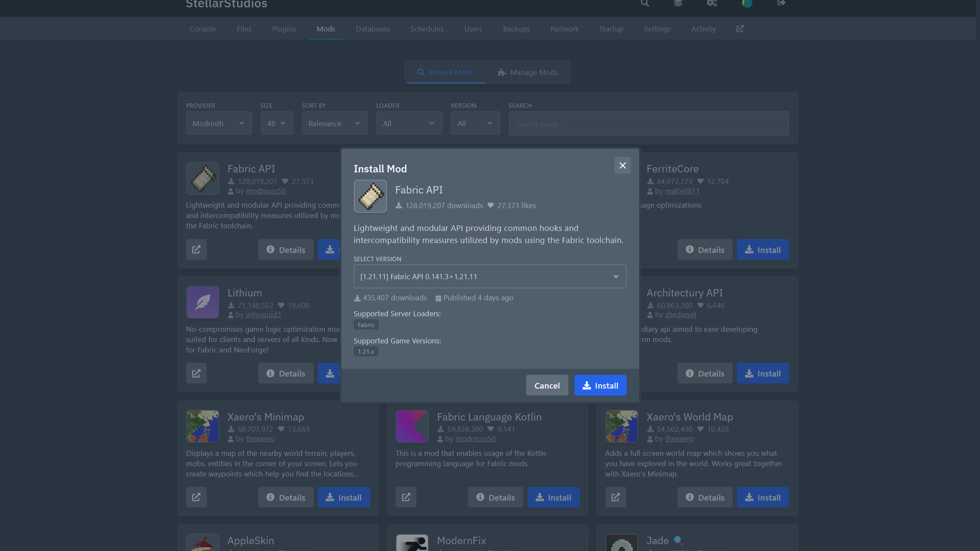The image size is (980, 551).
Task: Open external link icon in navigation bar
Action: [740, 29]
